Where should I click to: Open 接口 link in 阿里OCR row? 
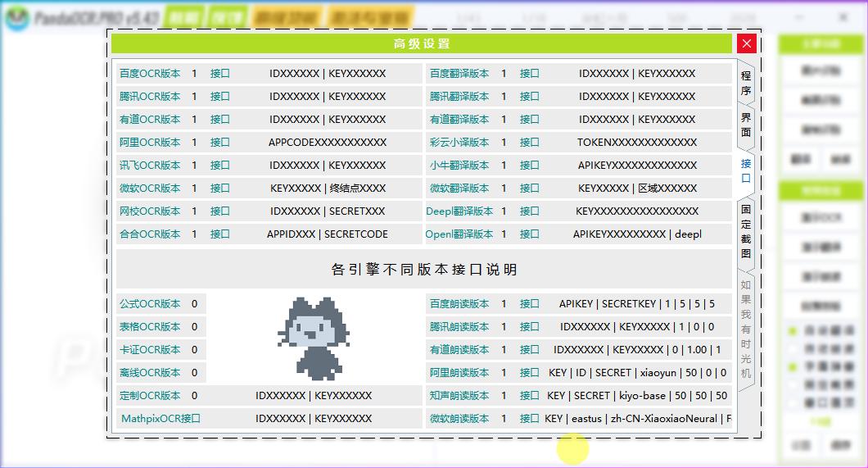[219, 143]
